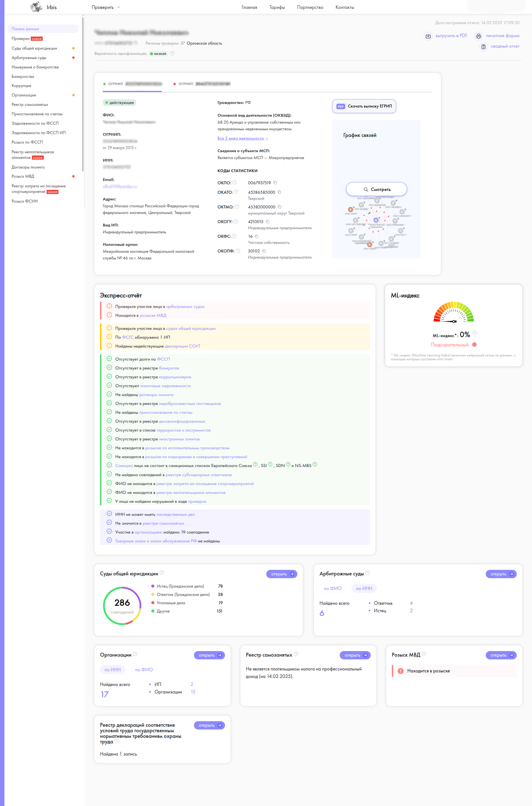Screen dimensions: 532x806
Task: Click the export to PDF download icon
Action: (428, 36)
